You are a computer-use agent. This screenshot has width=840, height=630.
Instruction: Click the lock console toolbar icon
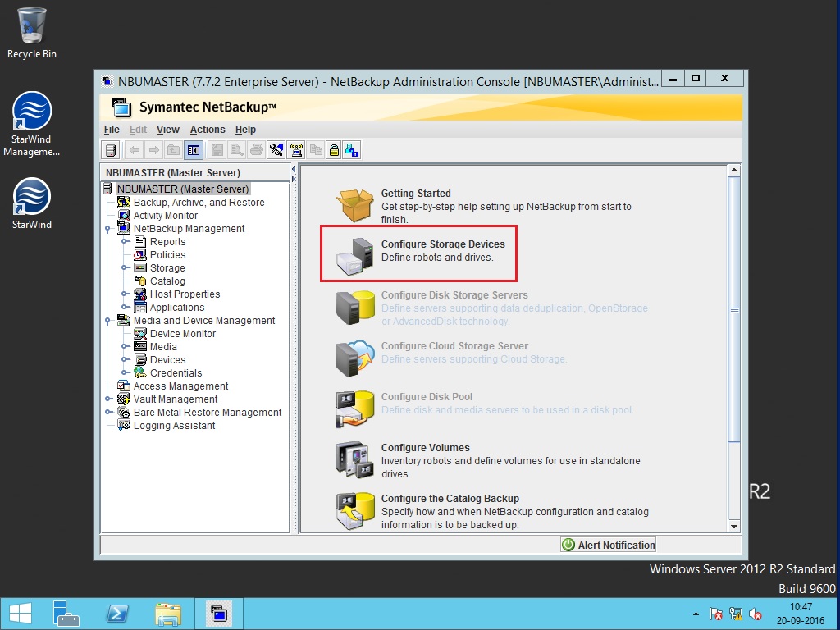pos(334,149)
